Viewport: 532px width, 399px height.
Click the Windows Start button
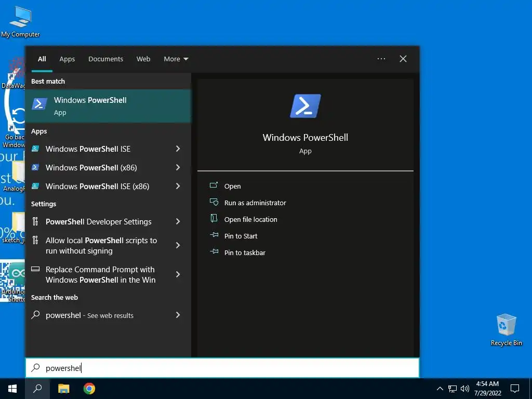12,389
